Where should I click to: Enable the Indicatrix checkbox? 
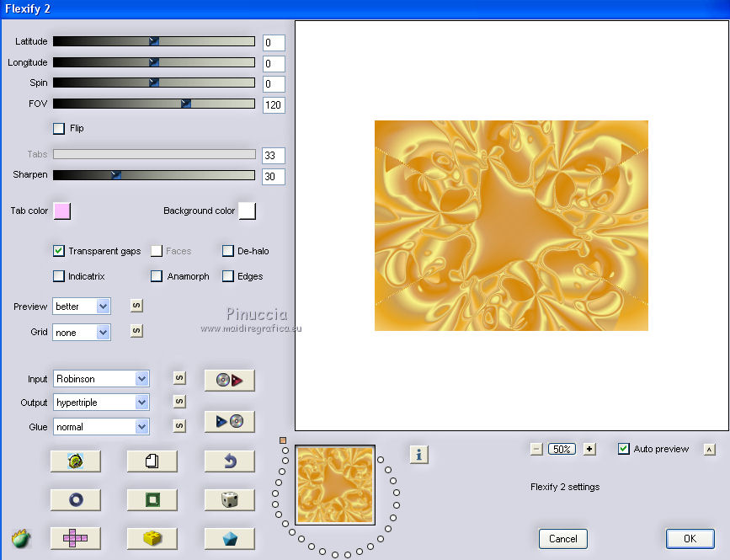(x=59, y=276)
